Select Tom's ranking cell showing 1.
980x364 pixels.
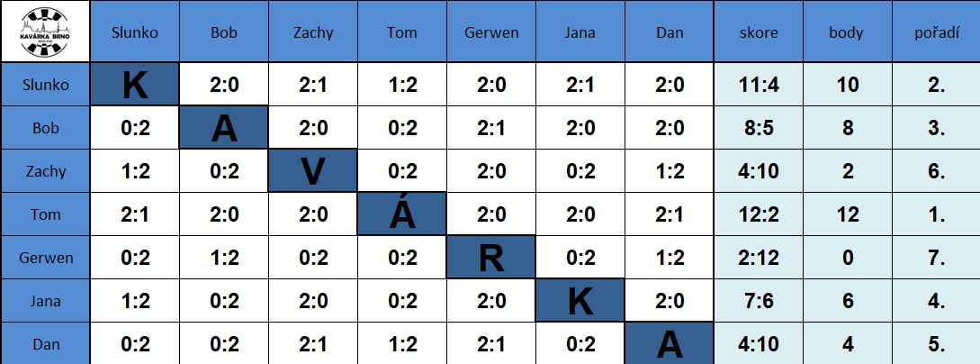click(x=936, y=214)
